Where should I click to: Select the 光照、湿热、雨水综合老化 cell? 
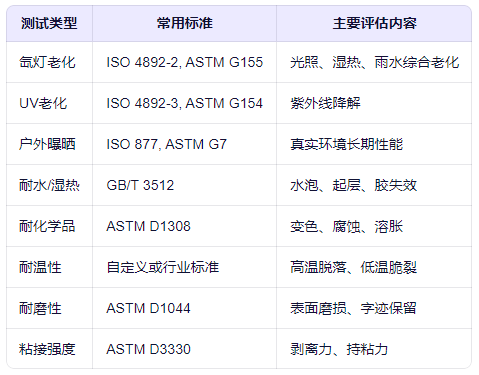pyautogui.click(x=374, y=62)
